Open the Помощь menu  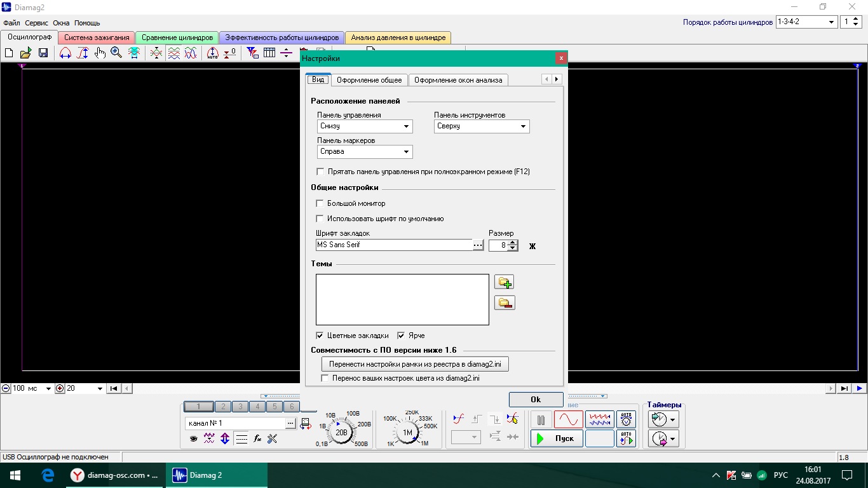[x=87, y=23]
